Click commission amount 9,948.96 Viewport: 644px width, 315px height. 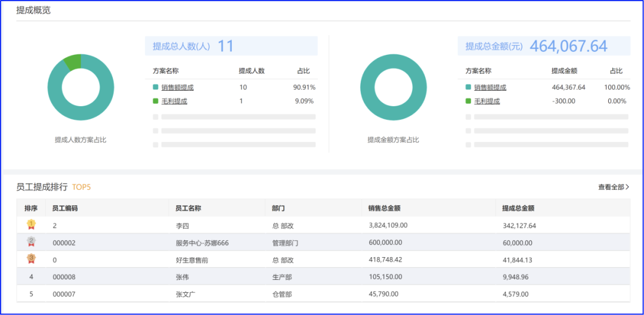click(x=515, y=277)
